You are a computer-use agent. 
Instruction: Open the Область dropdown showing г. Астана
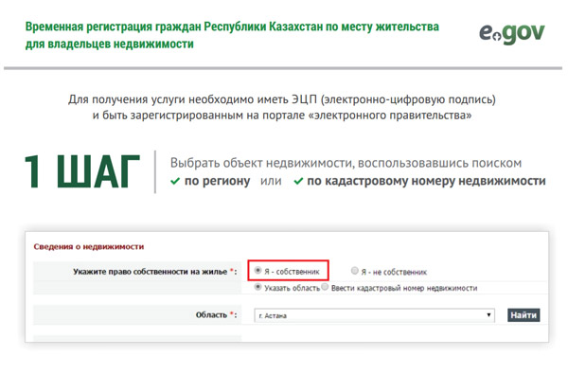(x=374, y=315)
